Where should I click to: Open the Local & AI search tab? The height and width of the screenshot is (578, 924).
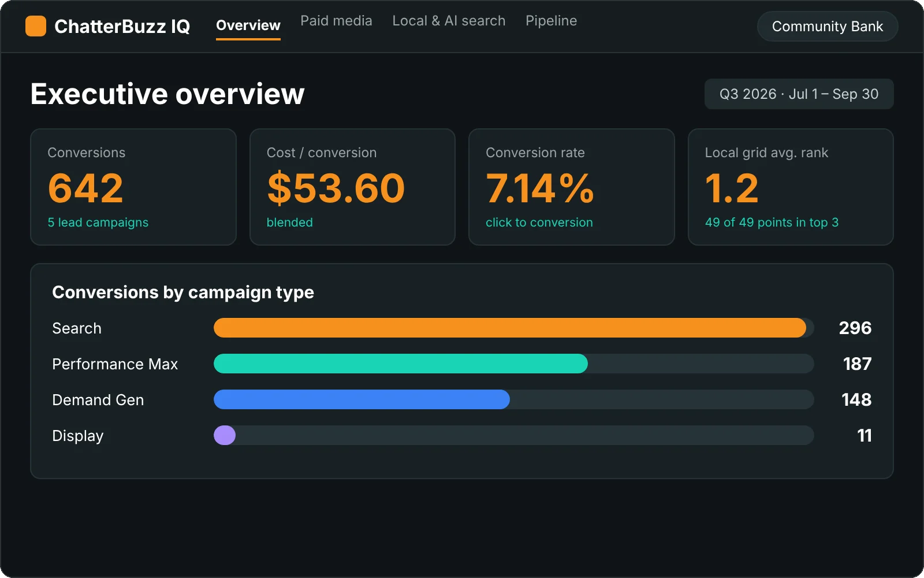click(x=449, y=21)
